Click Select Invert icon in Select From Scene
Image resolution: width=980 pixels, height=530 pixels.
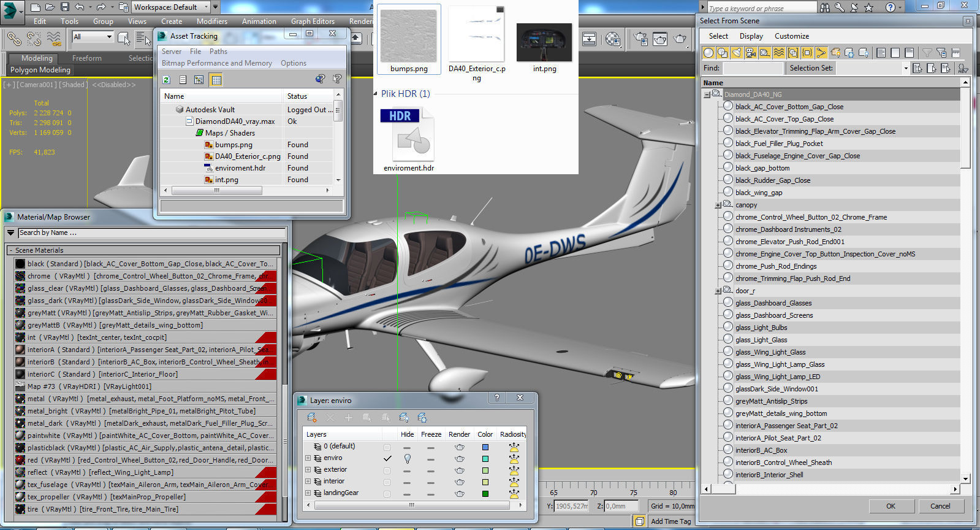click(910, 53)
